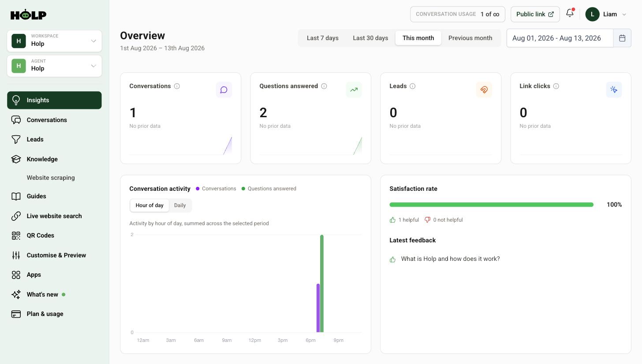Click the QR Codes icon
This screenshot has height=364, width=642.
pos(16,235)
